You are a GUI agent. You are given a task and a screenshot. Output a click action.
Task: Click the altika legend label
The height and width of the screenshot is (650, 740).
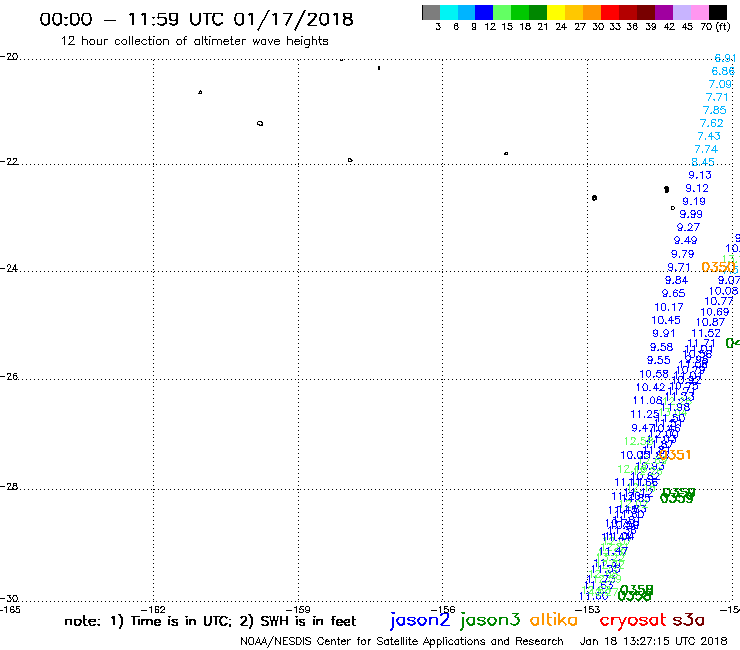(x=554, y=619)
